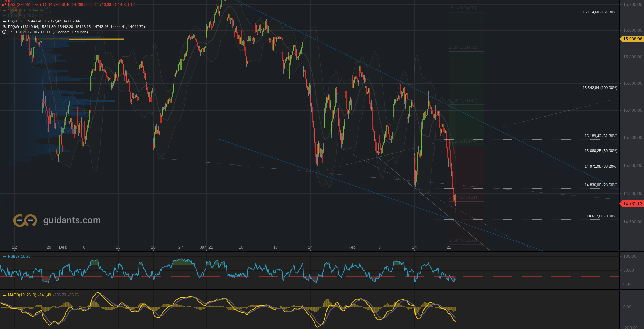Screen dimensions: 644x329
Task: Click the MACD yellow line marker
Action: [x=4, y=295]
